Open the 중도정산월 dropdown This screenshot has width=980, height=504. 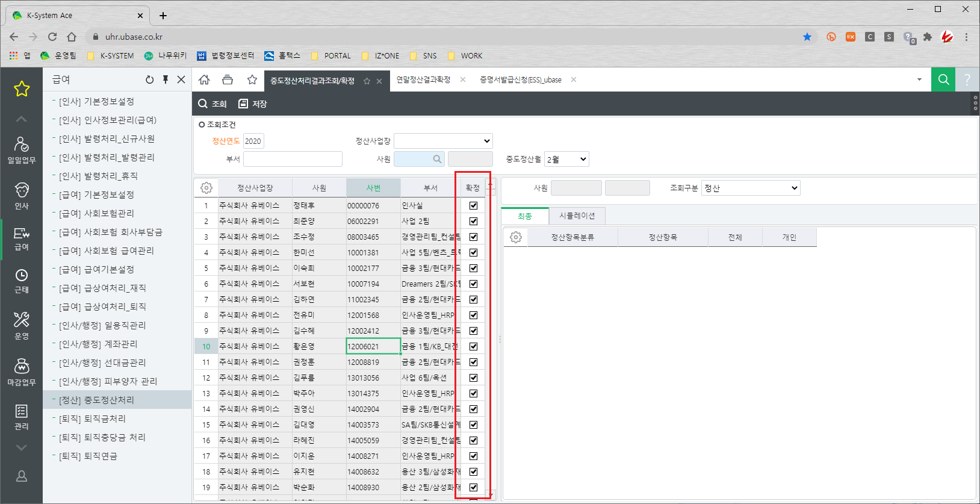tap(566, 159)
